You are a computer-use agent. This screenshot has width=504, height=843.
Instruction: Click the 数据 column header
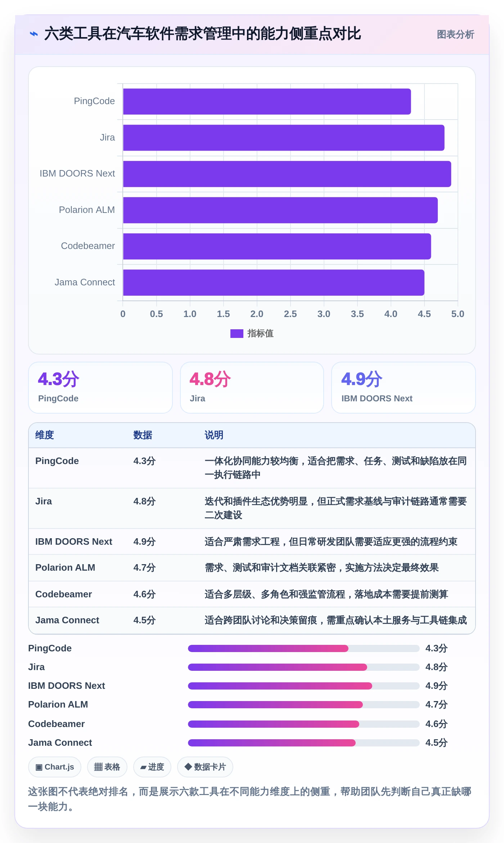(x=143, y=435)
